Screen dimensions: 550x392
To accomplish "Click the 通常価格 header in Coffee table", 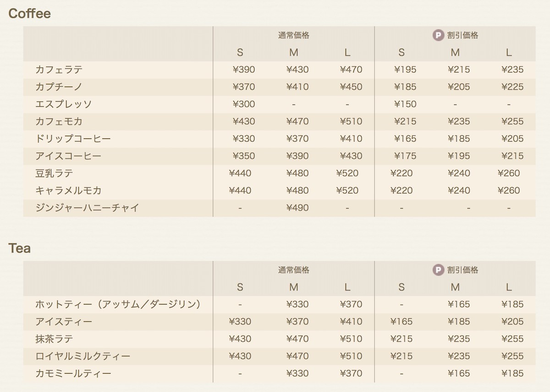I will pos(294,35).
